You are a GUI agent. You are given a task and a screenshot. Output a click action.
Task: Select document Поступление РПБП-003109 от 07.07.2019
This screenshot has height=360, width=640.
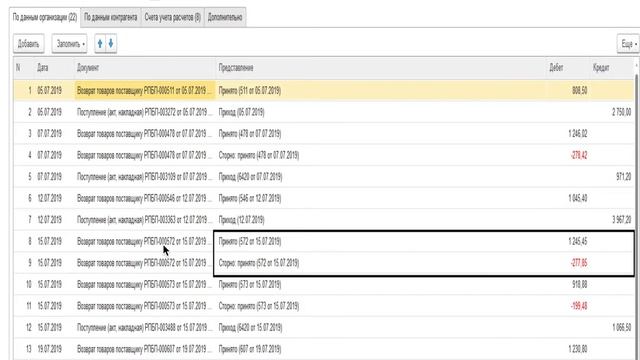click(144, 177)
